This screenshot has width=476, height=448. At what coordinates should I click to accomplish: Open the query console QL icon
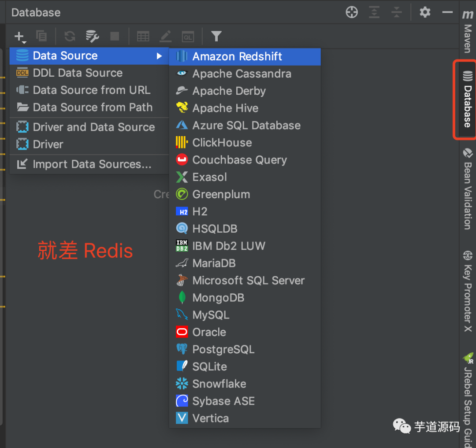click(x=188, y=37)
